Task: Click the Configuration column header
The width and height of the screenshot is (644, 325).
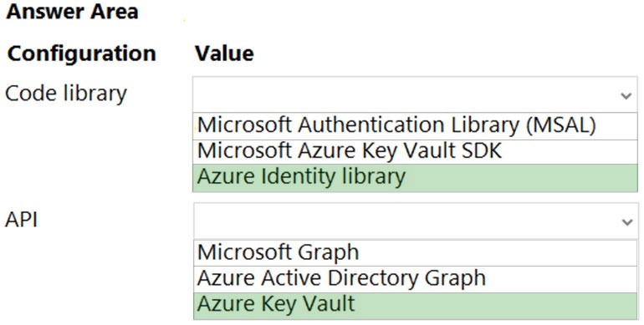Action: (x=82, y=53)
